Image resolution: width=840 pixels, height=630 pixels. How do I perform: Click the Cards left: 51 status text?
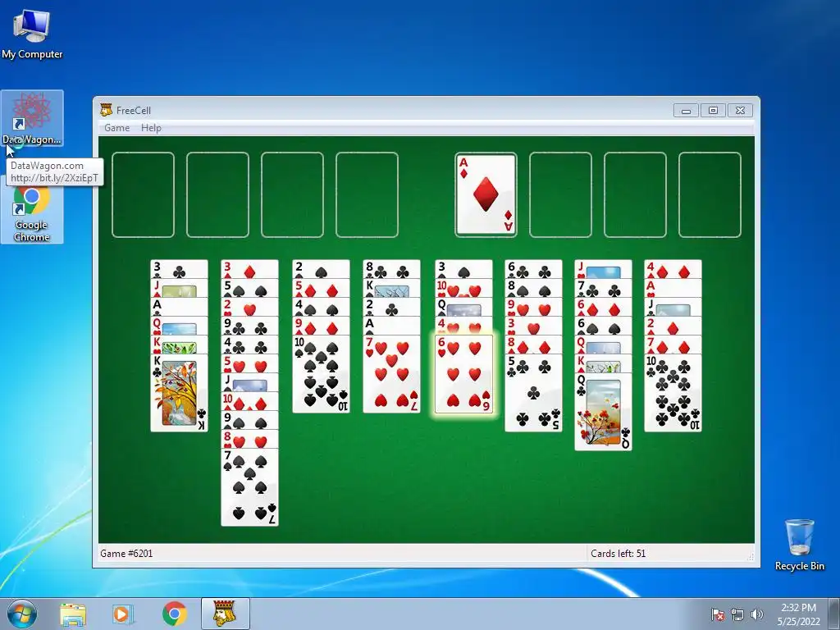point(619,553)
